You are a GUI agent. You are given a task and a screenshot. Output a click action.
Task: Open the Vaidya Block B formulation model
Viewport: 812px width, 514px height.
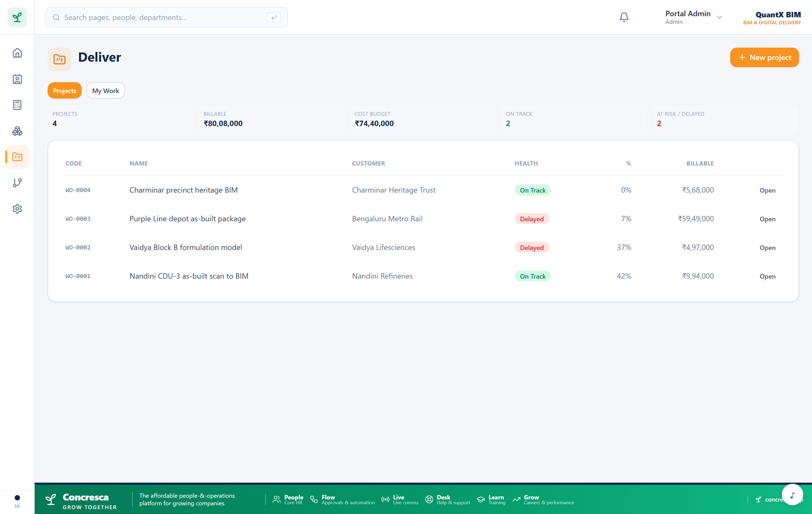point(768,247)
